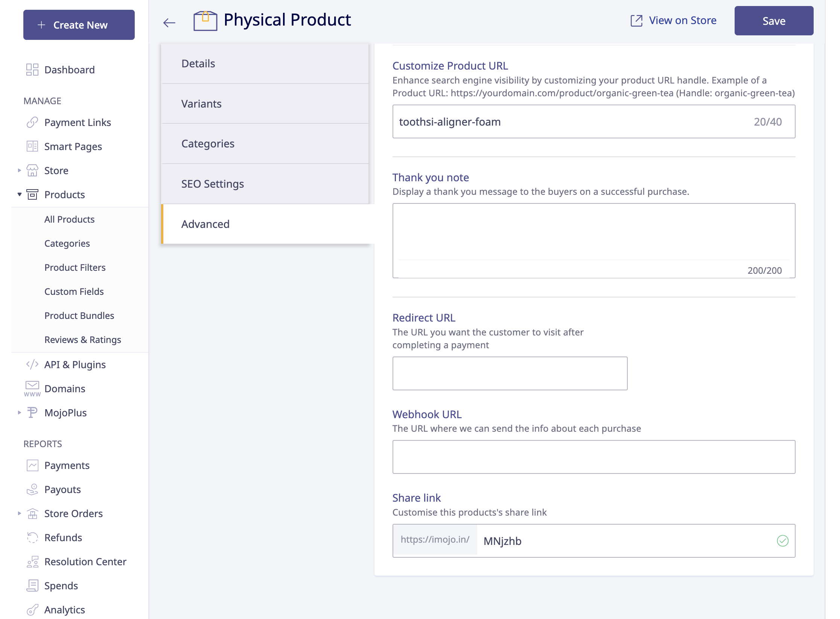Select the Advanced tab

pos(268,224)
